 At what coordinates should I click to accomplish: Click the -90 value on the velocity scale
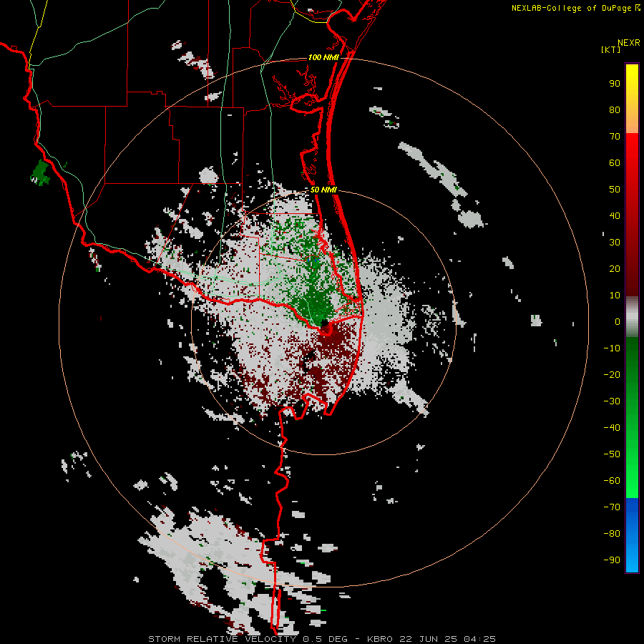pyautogui.click(x=612, y=560)
